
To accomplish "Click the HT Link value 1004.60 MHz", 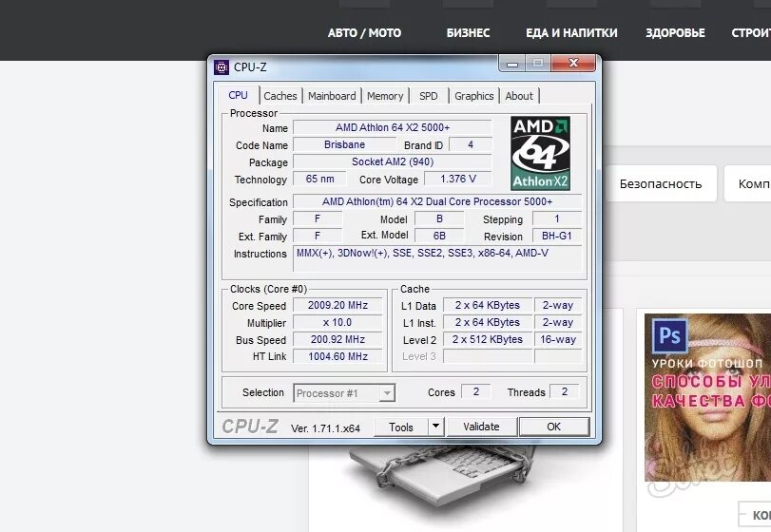I will click(x=337, y=356).
